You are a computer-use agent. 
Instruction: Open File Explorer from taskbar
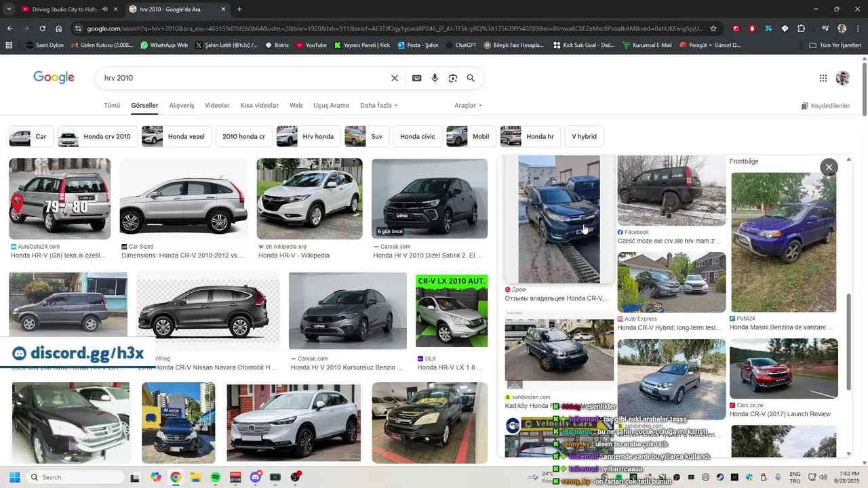tap(195, 477)
